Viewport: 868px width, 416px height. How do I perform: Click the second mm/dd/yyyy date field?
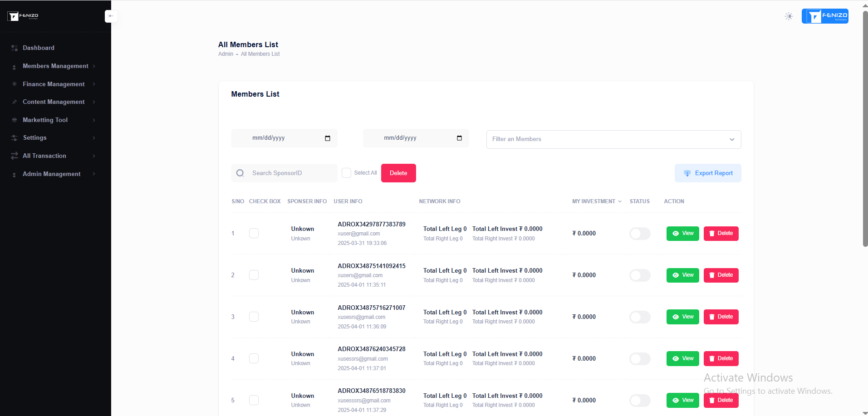(416, 138)
